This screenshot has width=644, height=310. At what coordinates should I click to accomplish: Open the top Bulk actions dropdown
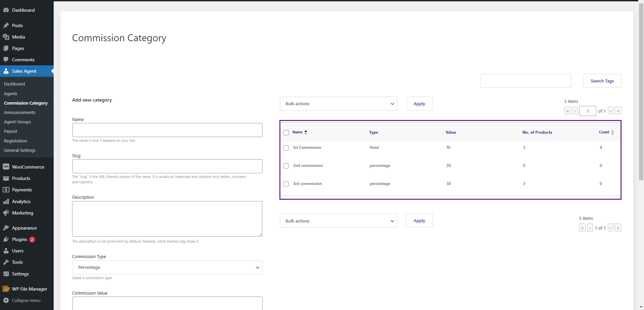point(338,104)
